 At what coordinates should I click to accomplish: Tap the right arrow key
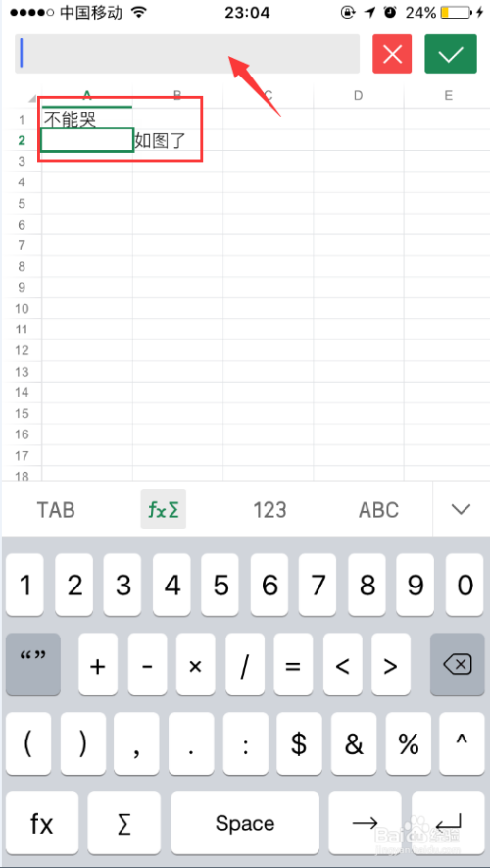pyautogui.click(x=365, y=823)
